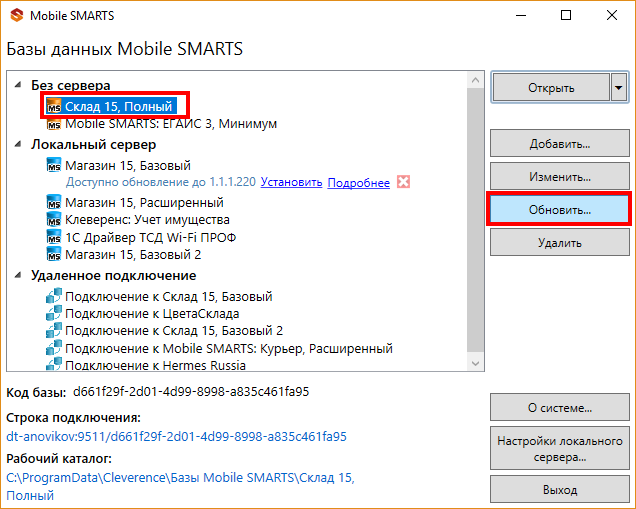Click the Рабочий каталог: label
The width and height of the screenshot is (636, 509).
click(x=59, y=459)
